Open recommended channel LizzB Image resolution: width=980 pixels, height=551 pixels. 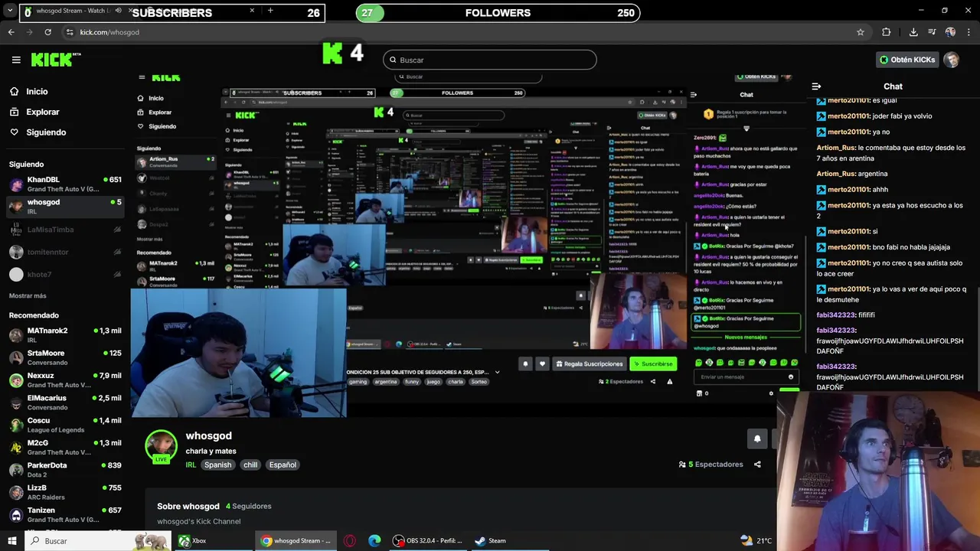pos(65,492)
